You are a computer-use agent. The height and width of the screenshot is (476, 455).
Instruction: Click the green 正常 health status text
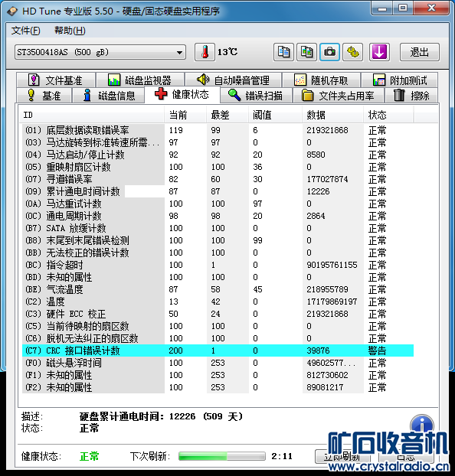click(x=90, y=456)
